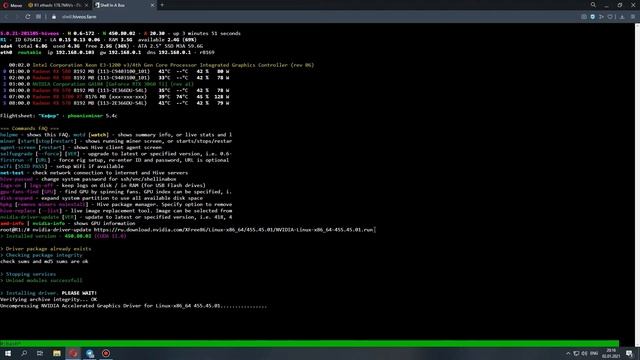
Task: Reload the shell.hiveos.farm page
Action: tap(27, 17)
